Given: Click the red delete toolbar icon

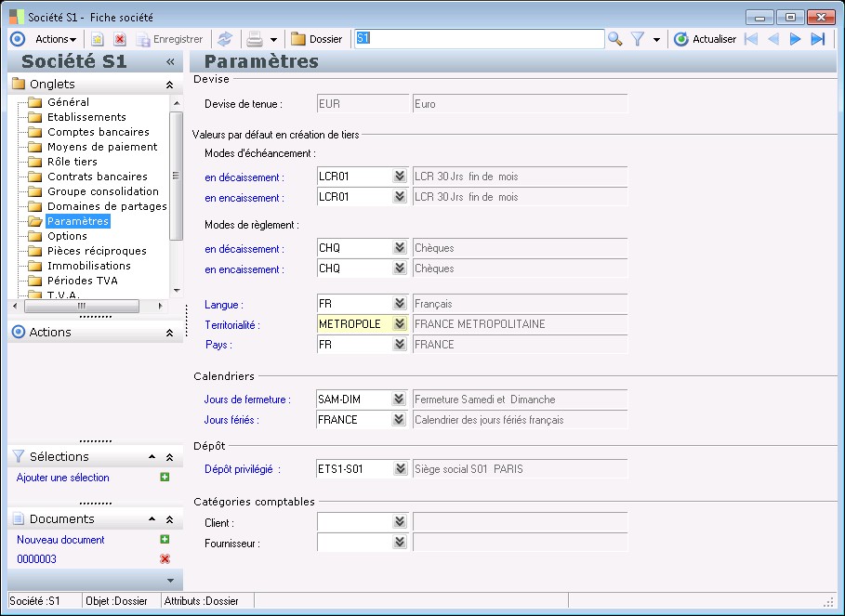Looking at the screenshot, I should (119, 39).
